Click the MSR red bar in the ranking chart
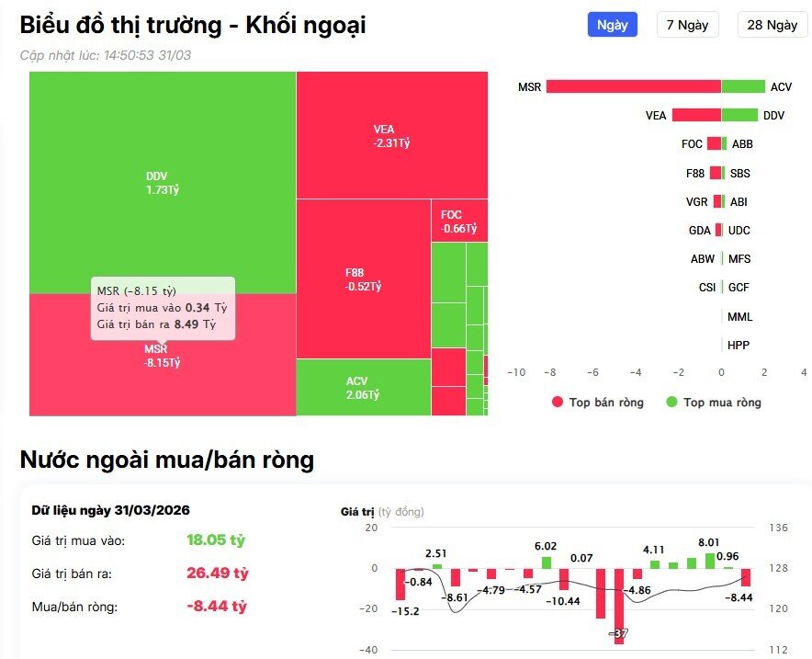The image size is (812, 659). [634, 89]
